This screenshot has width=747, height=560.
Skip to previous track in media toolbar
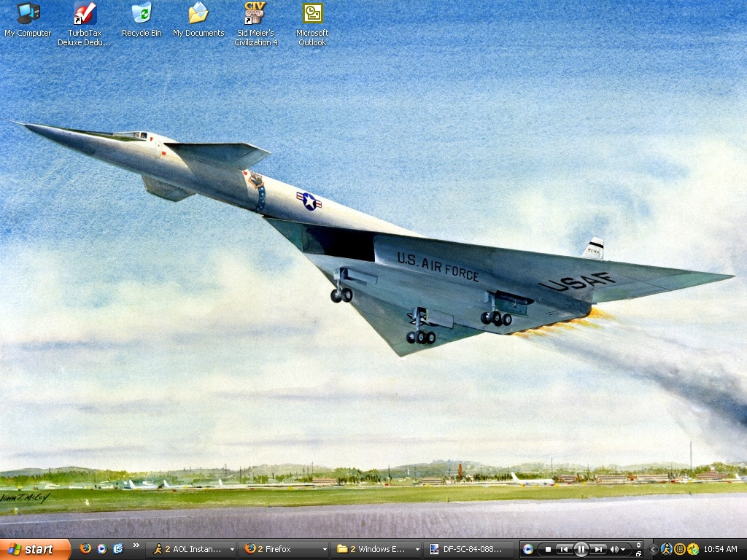564,550
